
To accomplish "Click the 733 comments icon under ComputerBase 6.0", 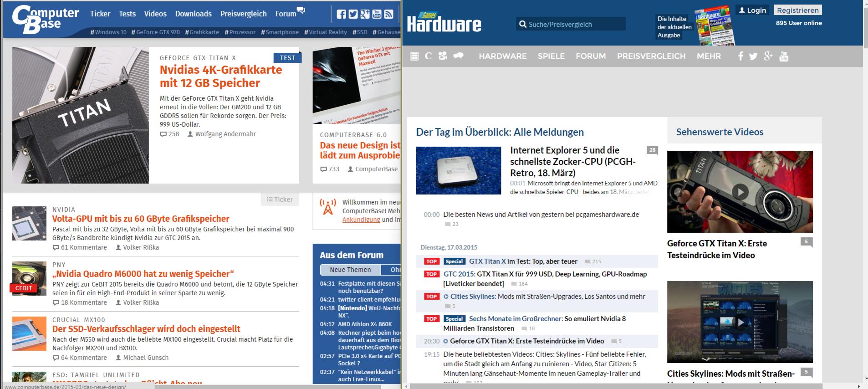I will point(323,169).
